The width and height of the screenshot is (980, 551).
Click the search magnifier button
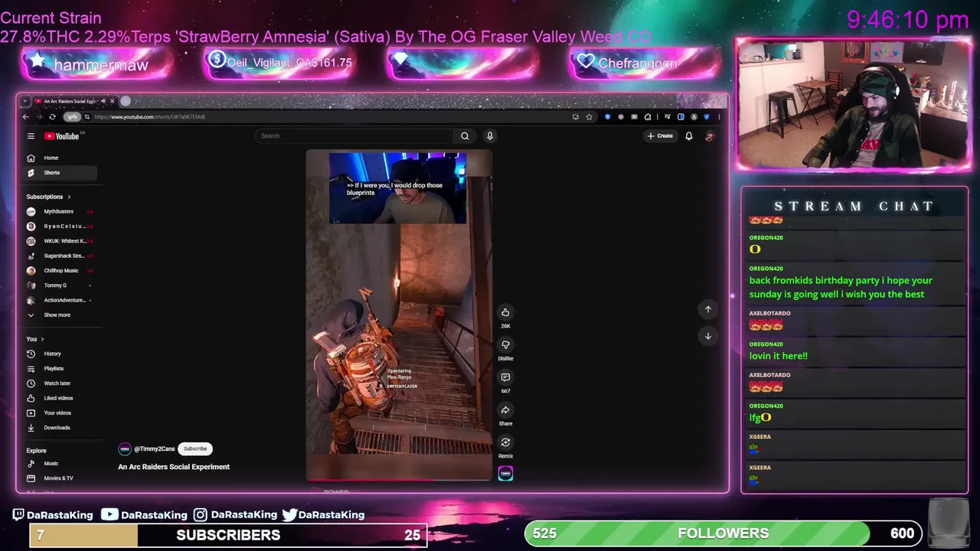coord(464,136)
